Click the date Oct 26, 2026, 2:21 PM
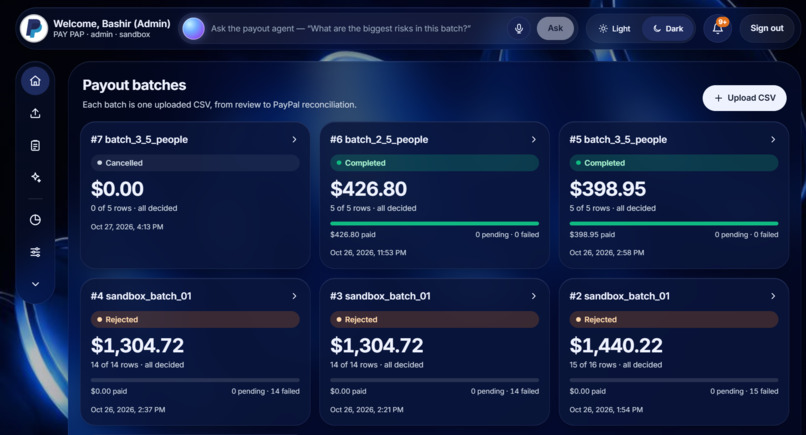The image size is (806, 435). coord(367,410)
